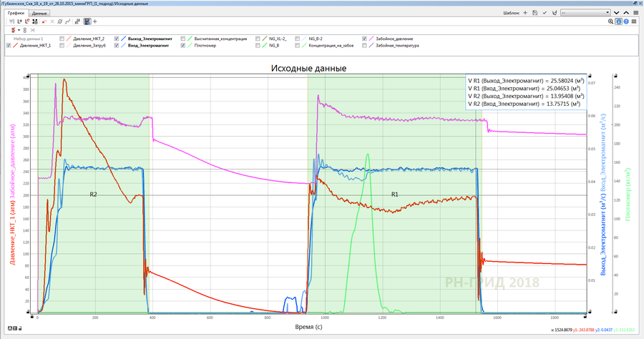Switch to the Данные tab

[x=40, y=13]
